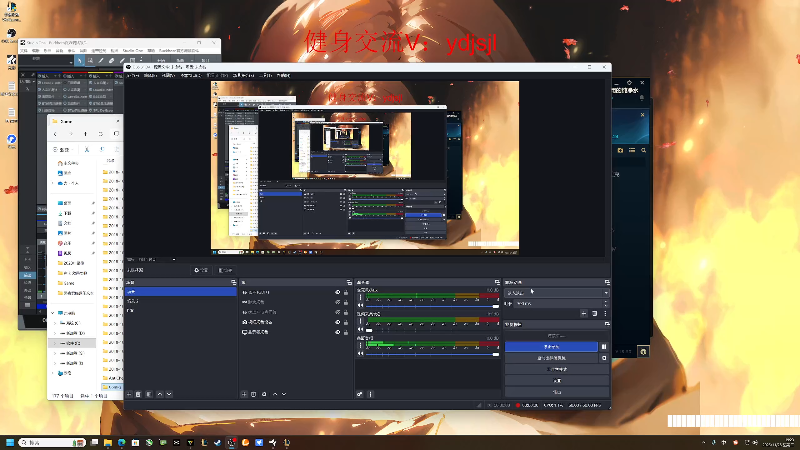Screen dimensions: 800x450
Task: Toggle lock on second source row
Action: coord(346,303)
